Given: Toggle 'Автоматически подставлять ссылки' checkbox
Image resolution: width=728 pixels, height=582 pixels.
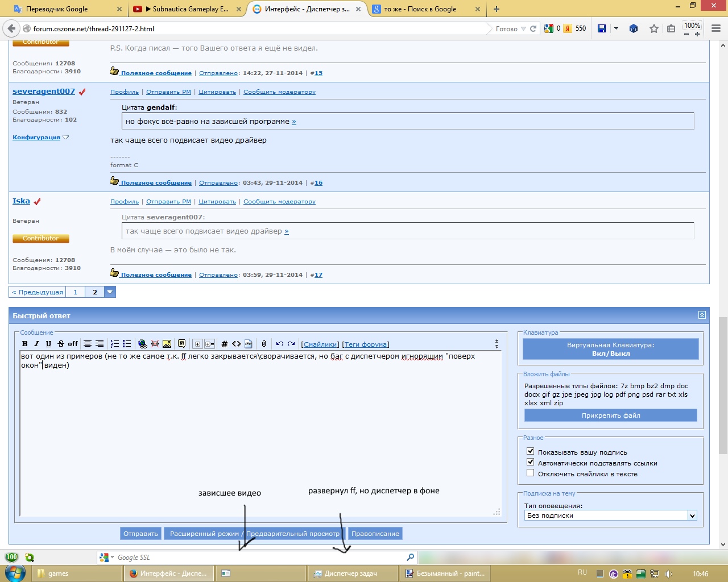Looking at the screenshot, I should coord(530,462).
